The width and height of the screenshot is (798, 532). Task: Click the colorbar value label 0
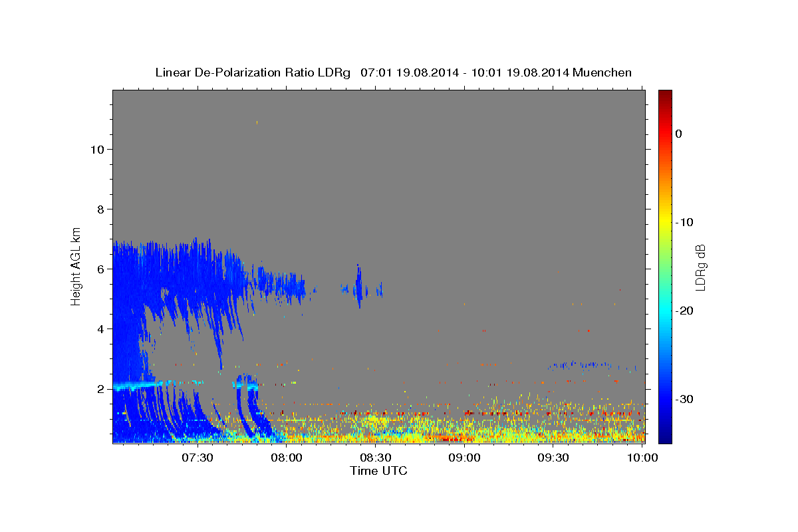(678, 134)
